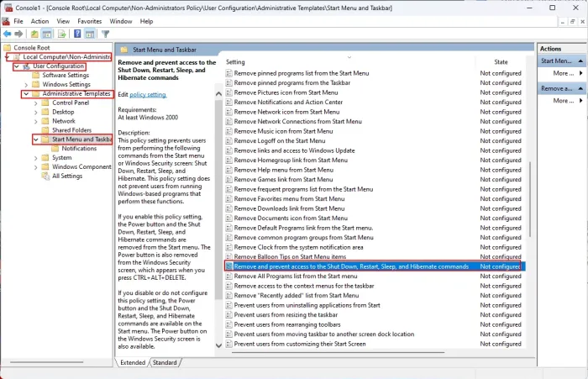Click policy icon for Remove Music icon from Start Menu

(228, 131)
